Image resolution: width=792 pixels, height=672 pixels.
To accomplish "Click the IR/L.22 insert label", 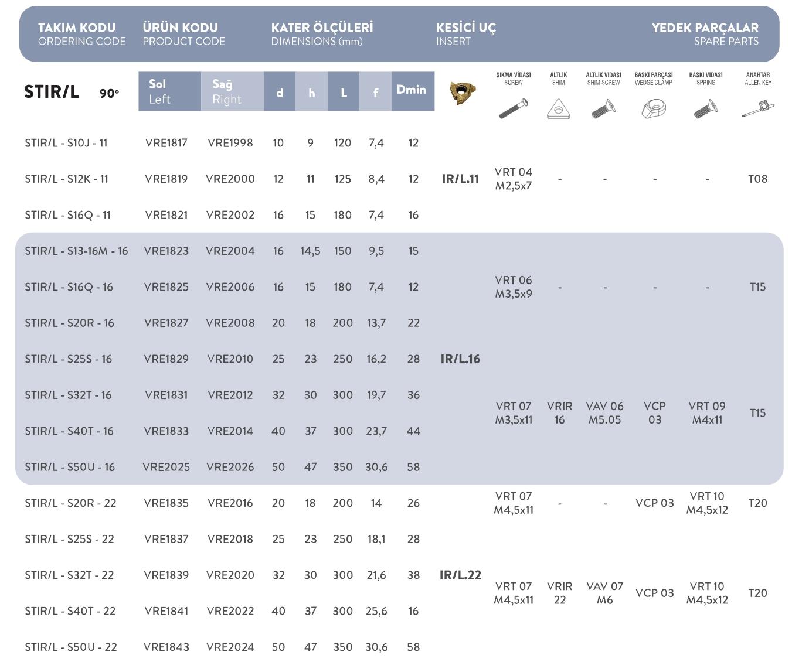I will pyautogui.click(x=460, y=575).
